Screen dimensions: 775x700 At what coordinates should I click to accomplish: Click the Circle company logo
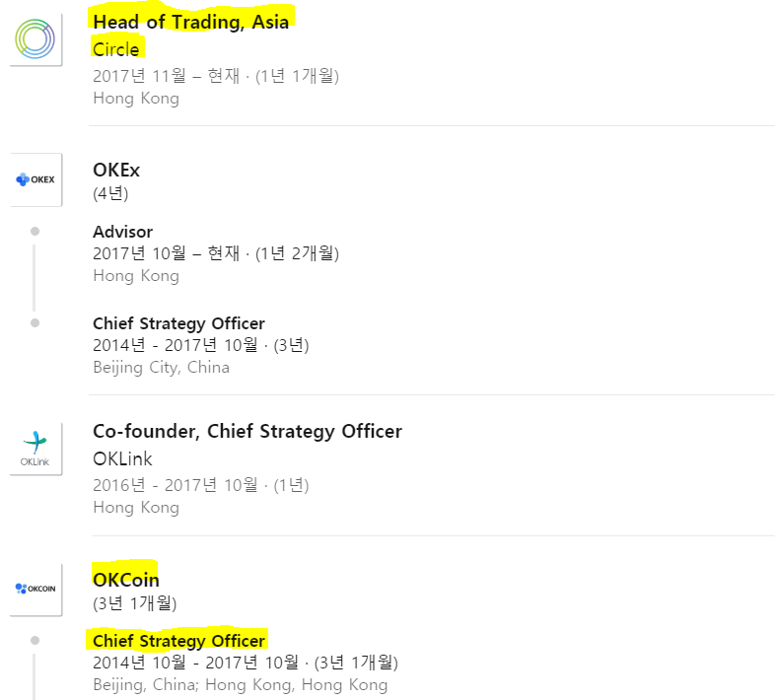point(35,39)
